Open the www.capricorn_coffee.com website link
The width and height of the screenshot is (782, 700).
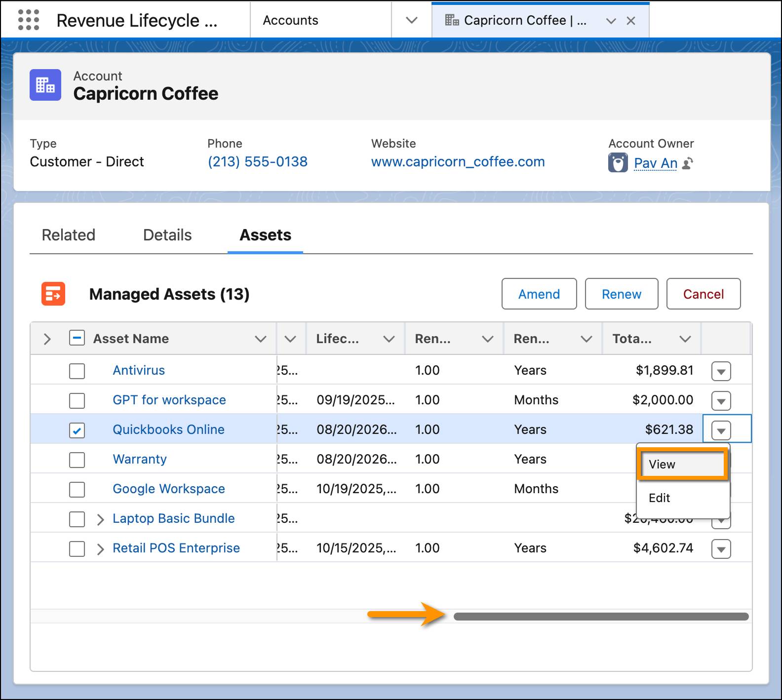[458, 162]
